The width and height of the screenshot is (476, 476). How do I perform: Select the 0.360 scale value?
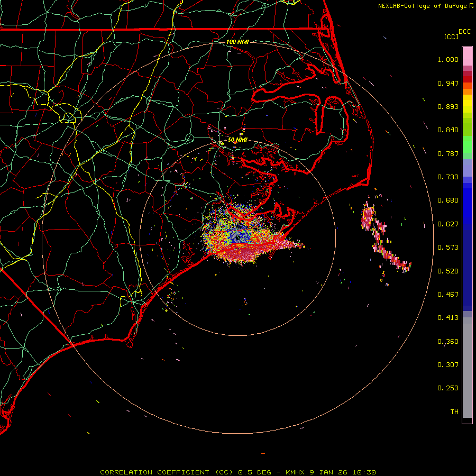[448, 342]
